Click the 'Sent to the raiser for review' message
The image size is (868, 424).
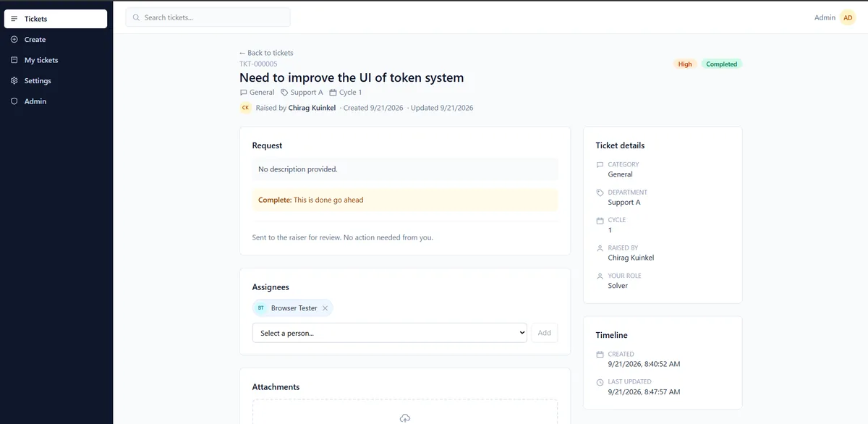tap(342, 237)
